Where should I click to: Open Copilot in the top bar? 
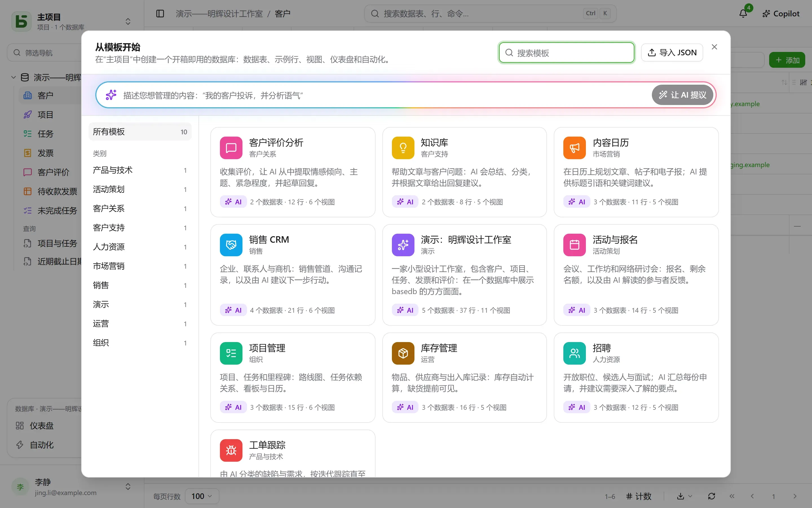[780, 14]
